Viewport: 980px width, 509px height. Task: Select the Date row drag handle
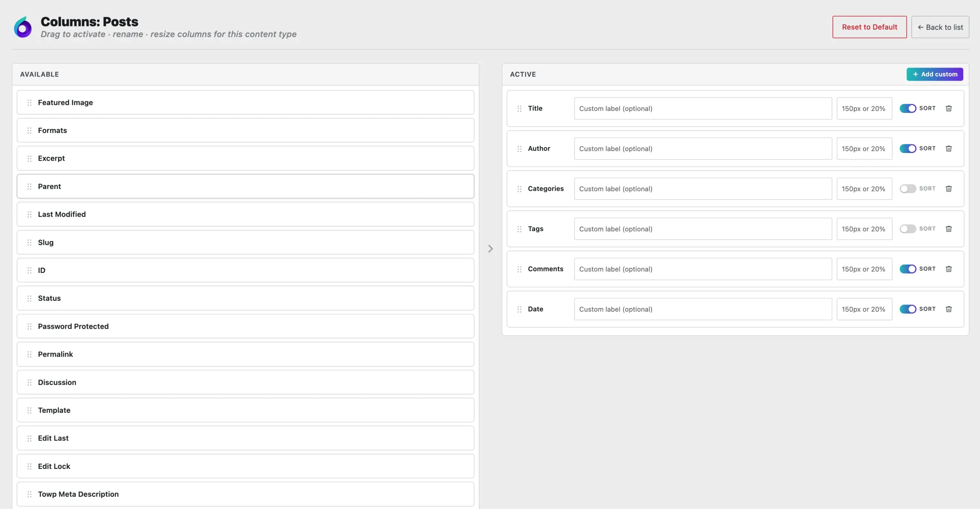pyautogui.click(x=519, y=310)
